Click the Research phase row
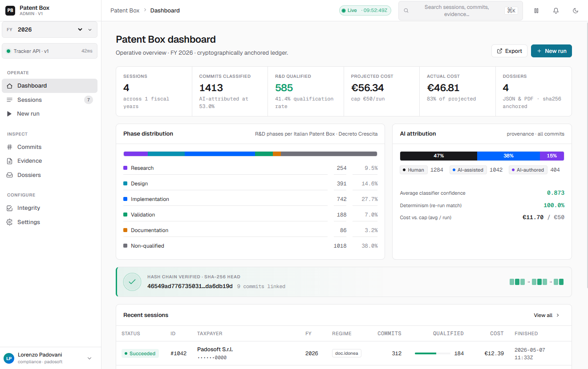Image resolution: width=588 pixels, height=369 pixels. tap(250, 168)
